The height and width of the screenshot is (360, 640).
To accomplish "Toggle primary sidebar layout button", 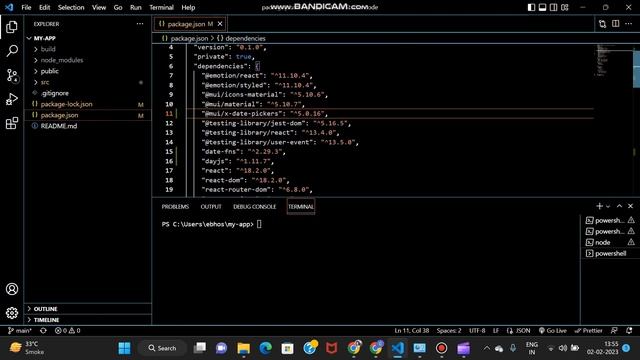I will click(x=531, y=7).
